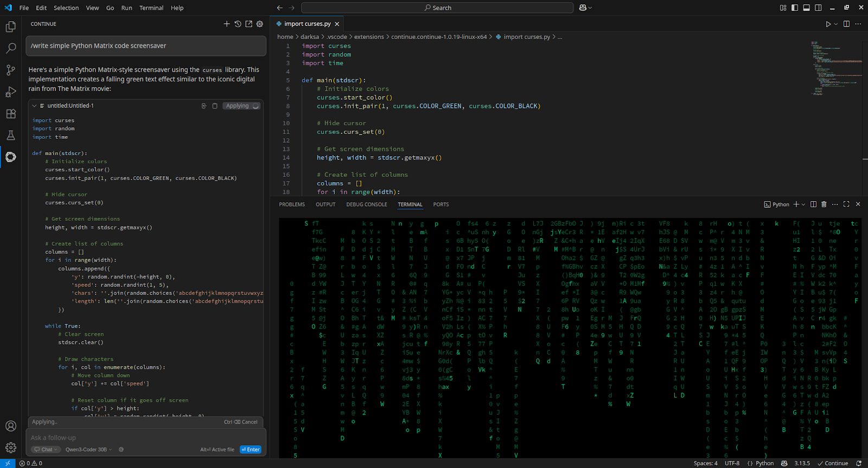Split the terminal panel
The height and width of the screenshot is (468, 868).
click(x=813, y=204)
